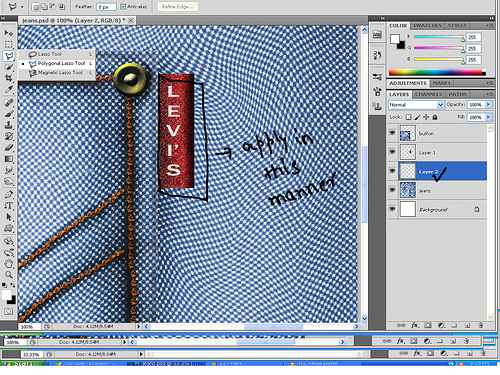Select the Healing Brush tool
The width and height of the screenshot is (500, 375).
[9, 102]
